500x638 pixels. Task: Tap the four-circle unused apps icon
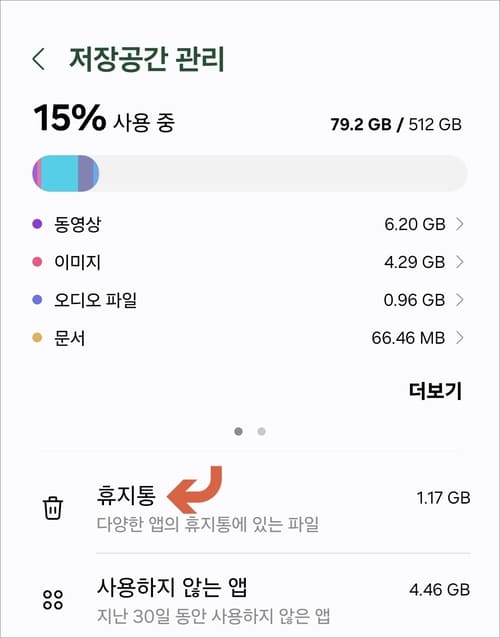tap(53, 599)
